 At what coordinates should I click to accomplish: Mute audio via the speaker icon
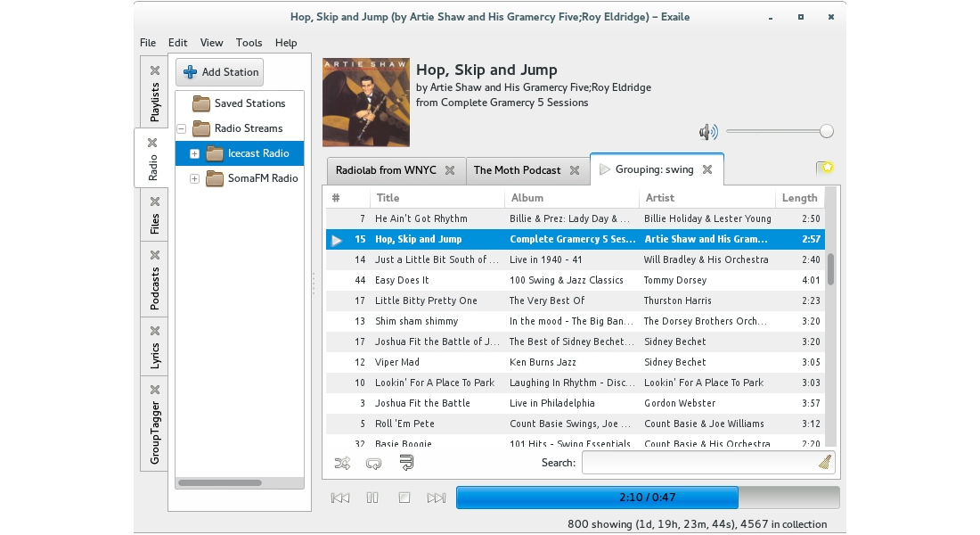pyautogui.click(x=708, y=132)
